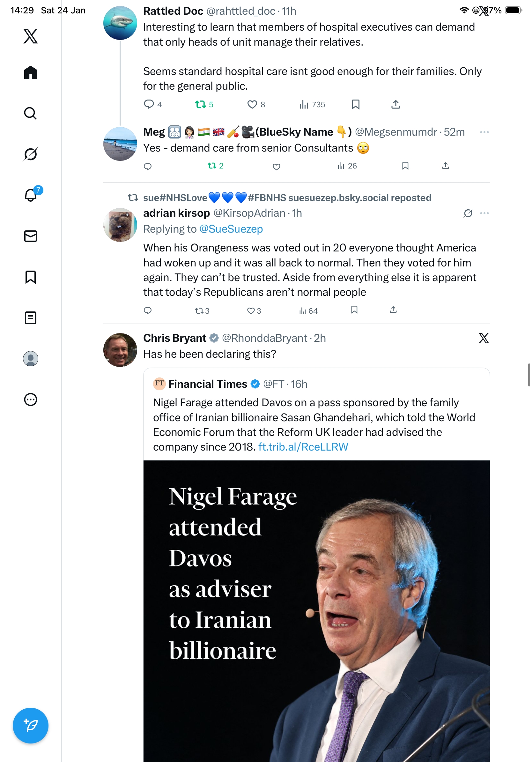This screenshot has width=532, height=762.
Task: Open the Notifications bell
Action: coord(31,195)
